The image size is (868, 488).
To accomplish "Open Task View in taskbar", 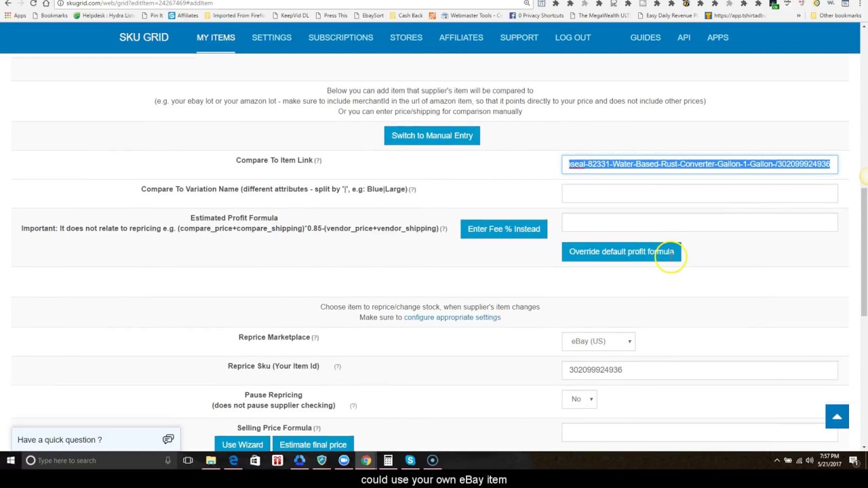I will [x=188, y=460].
